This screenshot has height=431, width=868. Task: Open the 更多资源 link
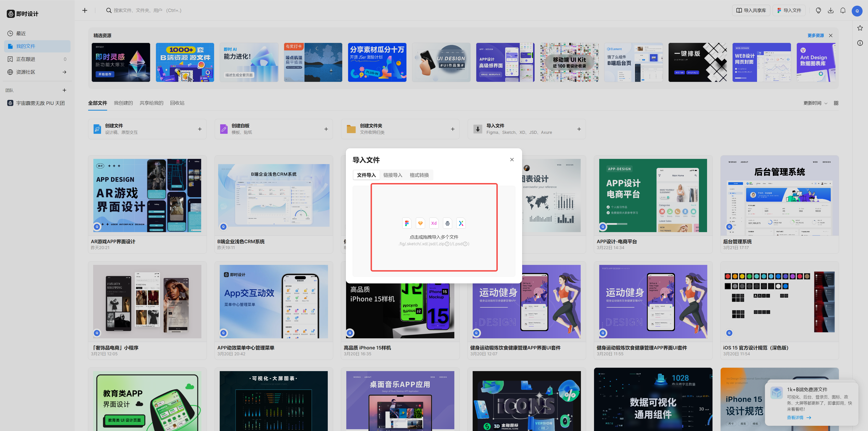[x=815, y=35]
